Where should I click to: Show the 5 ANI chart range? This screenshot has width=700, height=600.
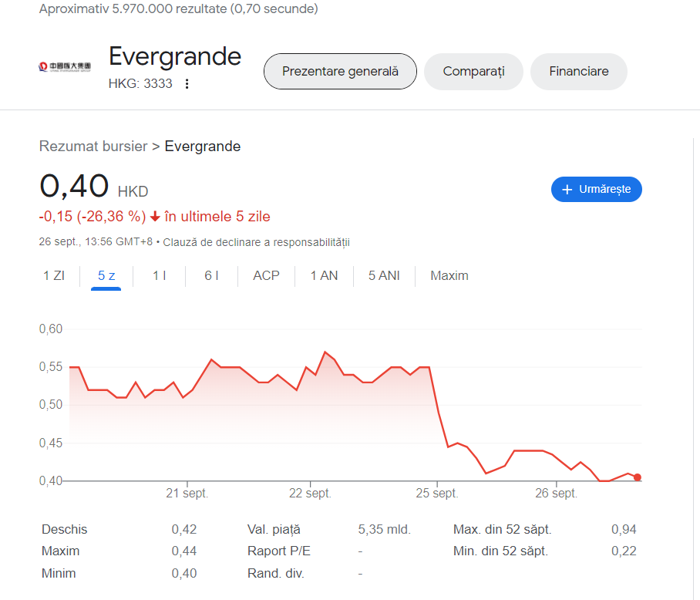tap(384, 276)
